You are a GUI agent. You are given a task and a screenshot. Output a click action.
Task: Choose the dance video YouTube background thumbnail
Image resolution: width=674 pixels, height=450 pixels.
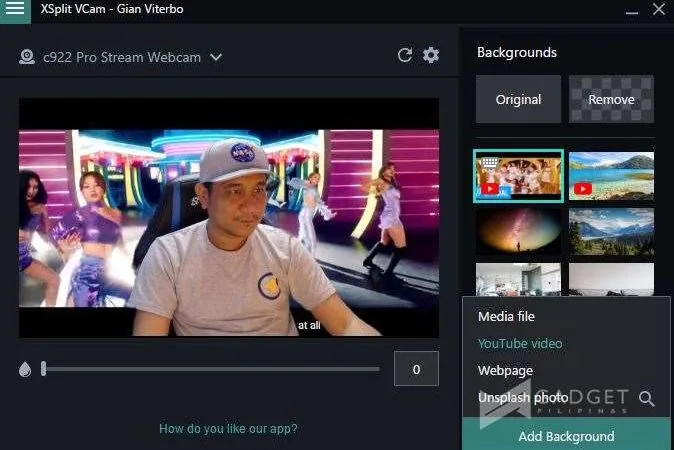click(x=518, y=176)
